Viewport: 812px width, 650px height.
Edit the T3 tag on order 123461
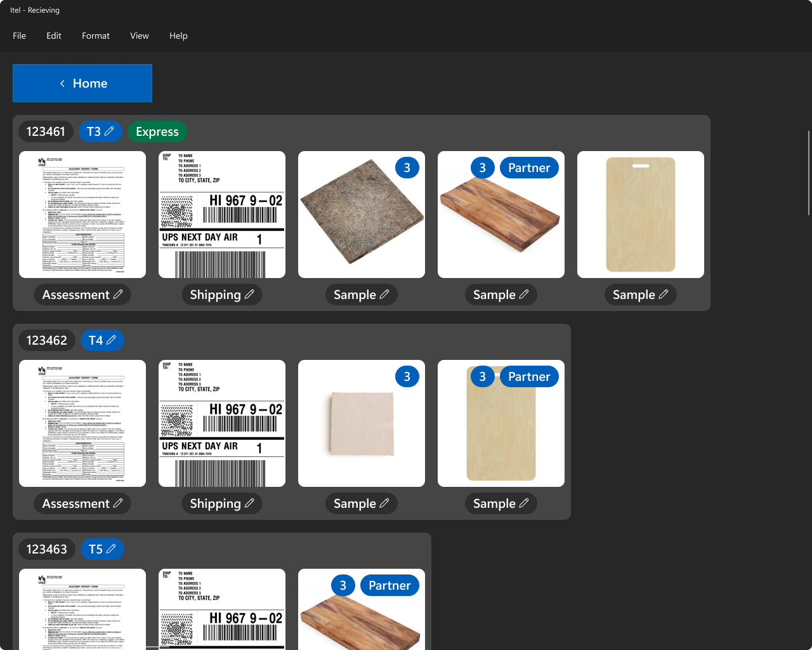100,131
